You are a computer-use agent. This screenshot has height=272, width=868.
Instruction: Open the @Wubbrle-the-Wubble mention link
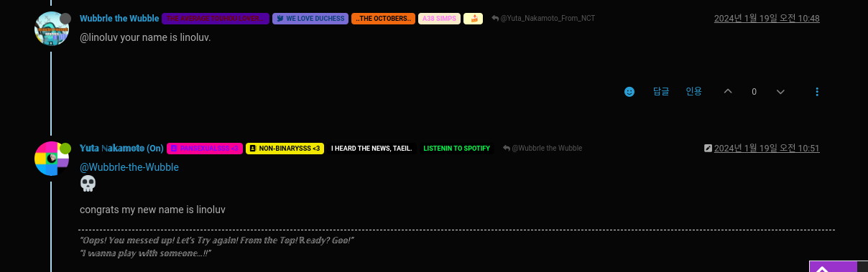click(129, 167)
